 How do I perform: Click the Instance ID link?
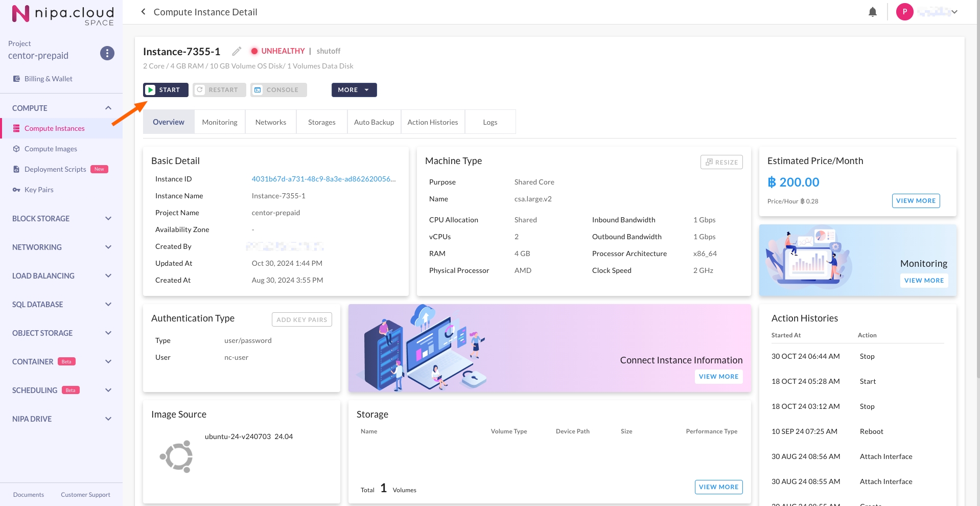pyautogui.click(x=323, y=179)
